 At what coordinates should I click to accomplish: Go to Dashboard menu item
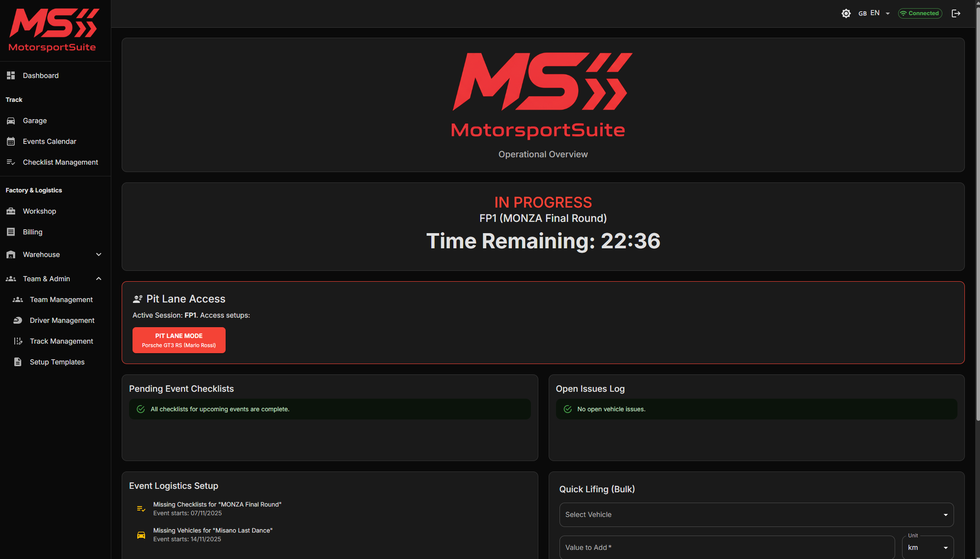(41, 76)
